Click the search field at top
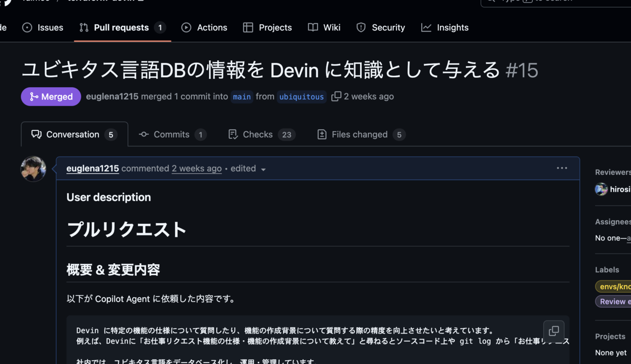Image resolution: width=631 pixels, height=364 pixels. (x=556, y=2)
